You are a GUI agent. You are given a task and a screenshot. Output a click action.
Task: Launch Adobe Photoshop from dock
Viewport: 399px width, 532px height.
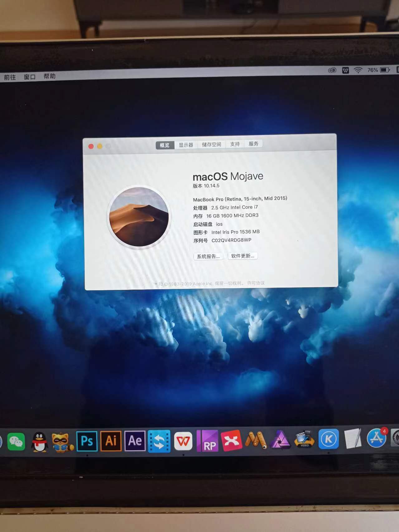(x=87, y=441)
